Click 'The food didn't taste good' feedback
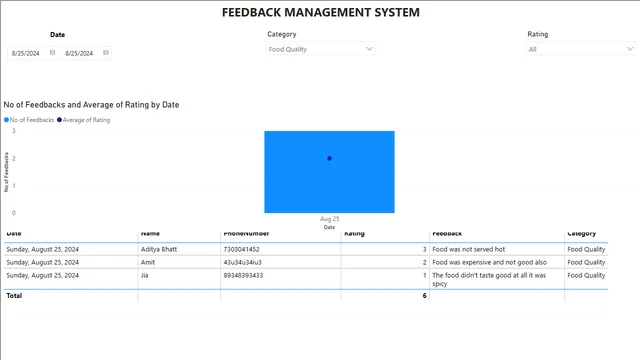The height and width of the screenshot is (360, 640). click(x=489, y=280)
